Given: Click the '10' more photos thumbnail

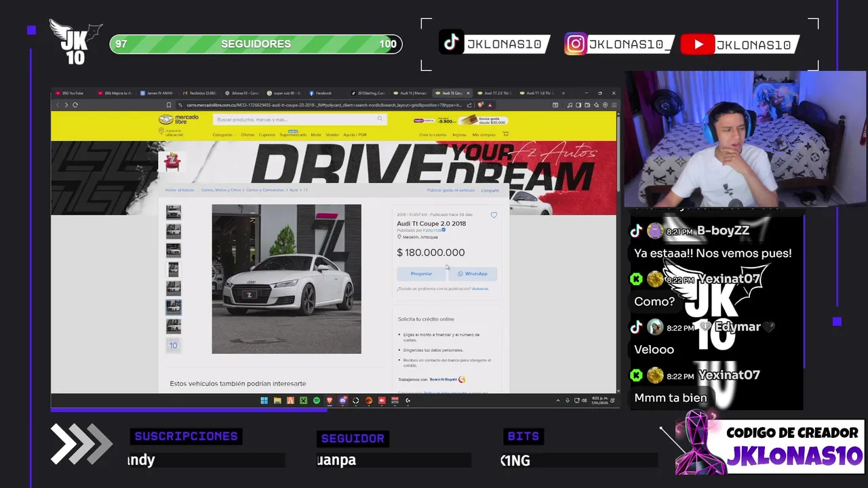Looking at the screenshot, I should pos(174,346).
